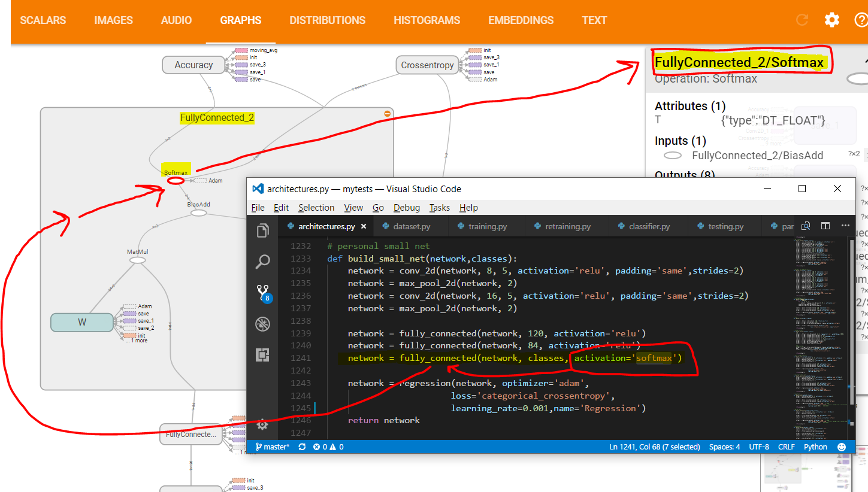
Task: Switch to the classifier.py editor tab
Action: pyautogui.click(x=649, y=227)
